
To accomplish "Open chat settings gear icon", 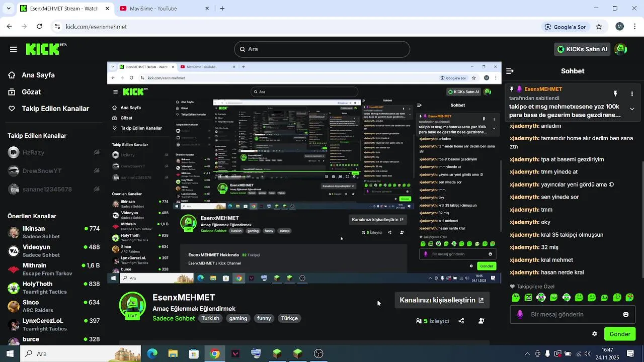I will (x=595, y=334).
